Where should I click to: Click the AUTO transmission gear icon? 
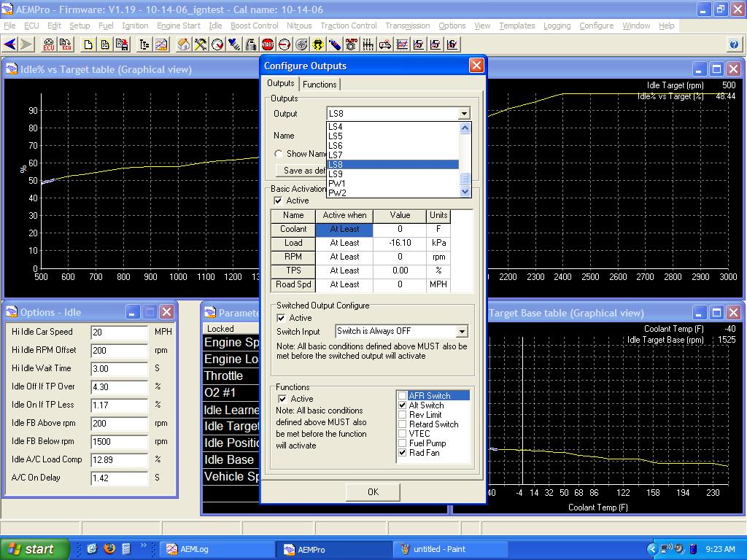352,44
